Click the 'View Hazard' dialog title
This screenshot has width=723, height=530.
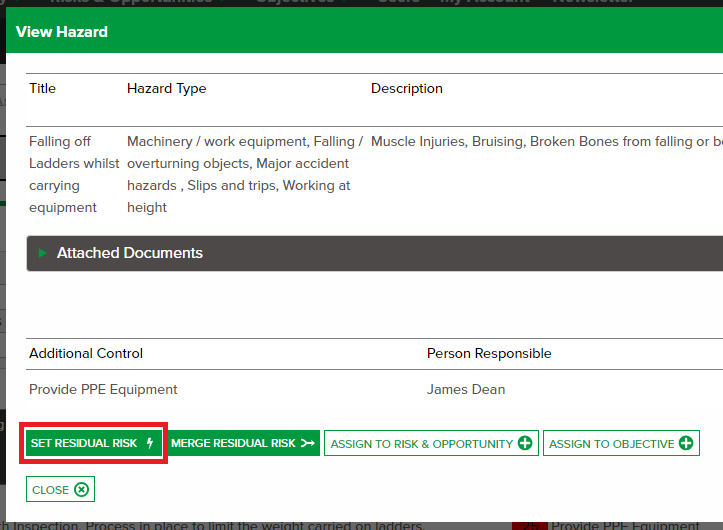tap(62, 32)
